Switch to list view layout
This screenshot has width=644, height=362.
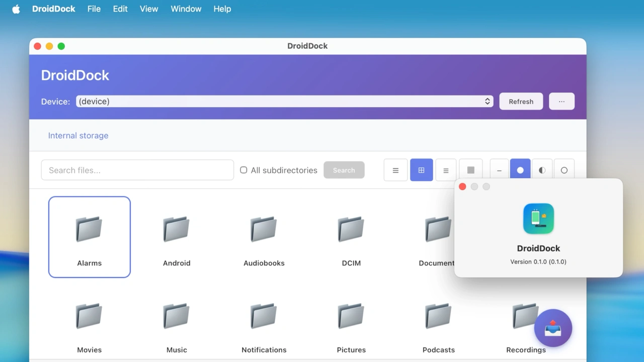[395, 169]
